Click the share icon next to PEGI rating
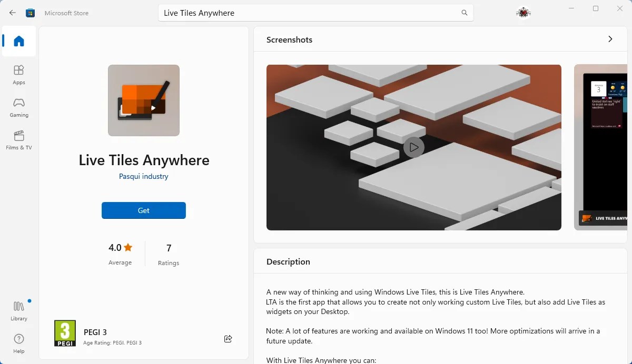The height and width of the screenshot is (364, 632). tap(228, 339)
